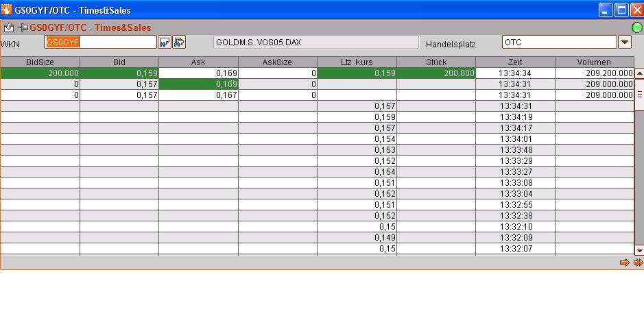Click the Zeit cell 13:33:29

(516, 161)
